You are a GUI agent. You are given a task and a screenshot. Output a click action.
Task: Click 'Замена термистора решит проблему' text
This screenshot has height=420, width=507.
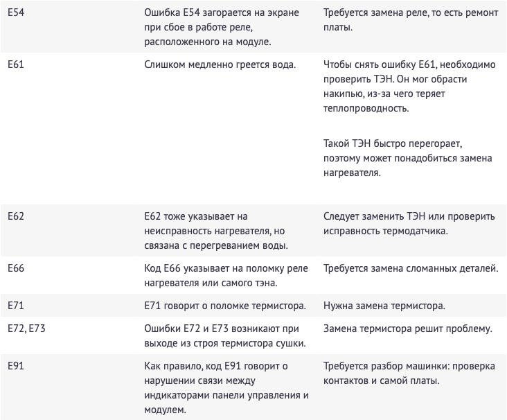(x=408, y=329)
